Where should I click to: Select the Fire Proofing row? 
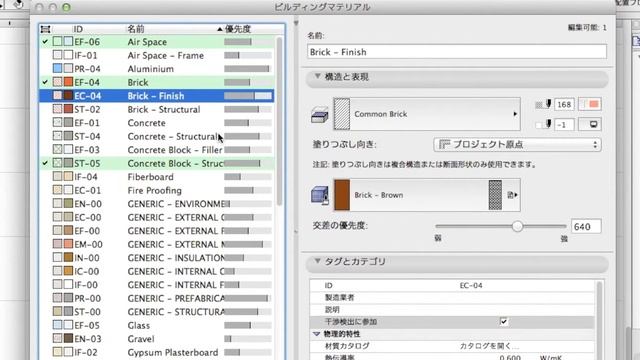157,190
